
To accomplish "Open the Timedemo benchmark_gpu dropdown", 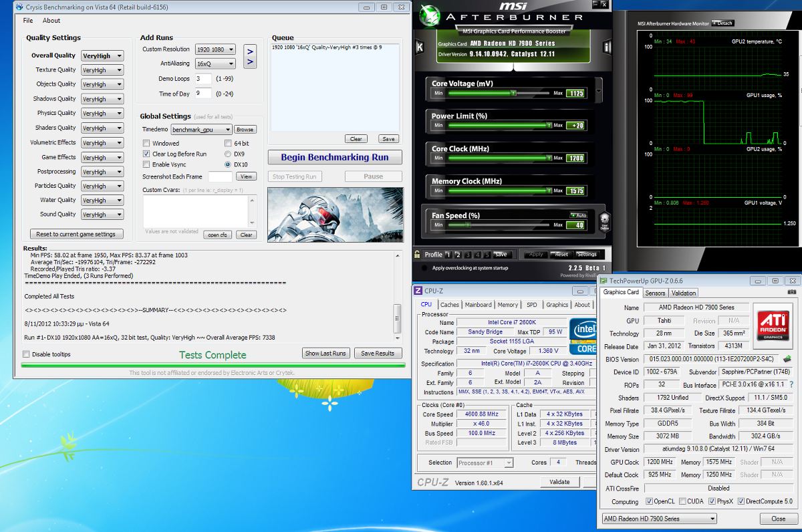I will click(201, 130).
